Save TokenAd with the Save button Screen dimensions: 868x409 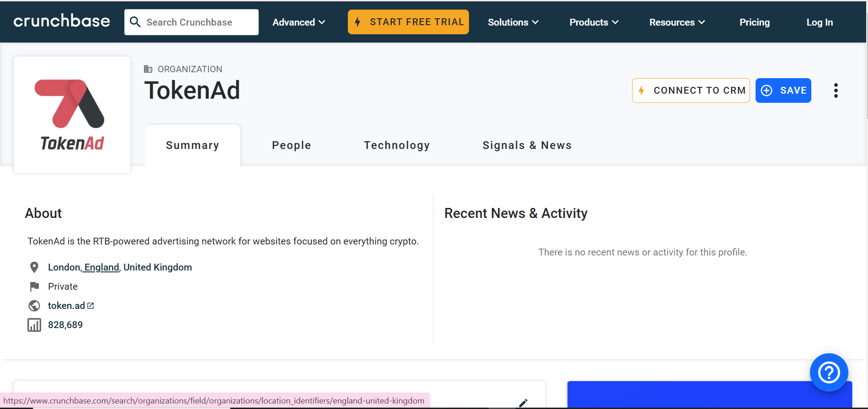783,90
